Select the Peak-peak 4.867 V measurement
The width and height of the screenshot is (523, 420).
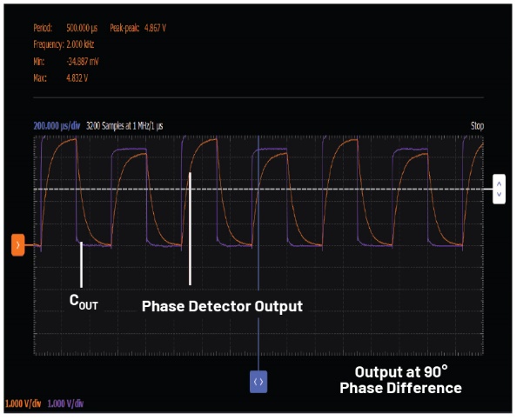click(137, 28)
